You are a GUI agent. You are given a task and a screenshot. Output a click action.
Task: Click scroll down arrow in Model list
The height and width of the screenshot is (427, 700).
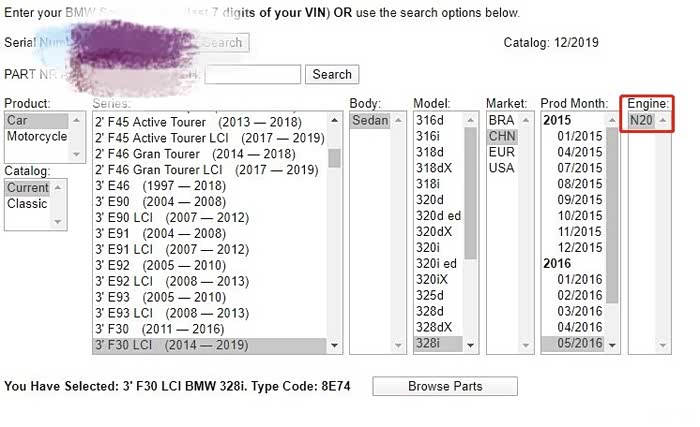(470, 345)
